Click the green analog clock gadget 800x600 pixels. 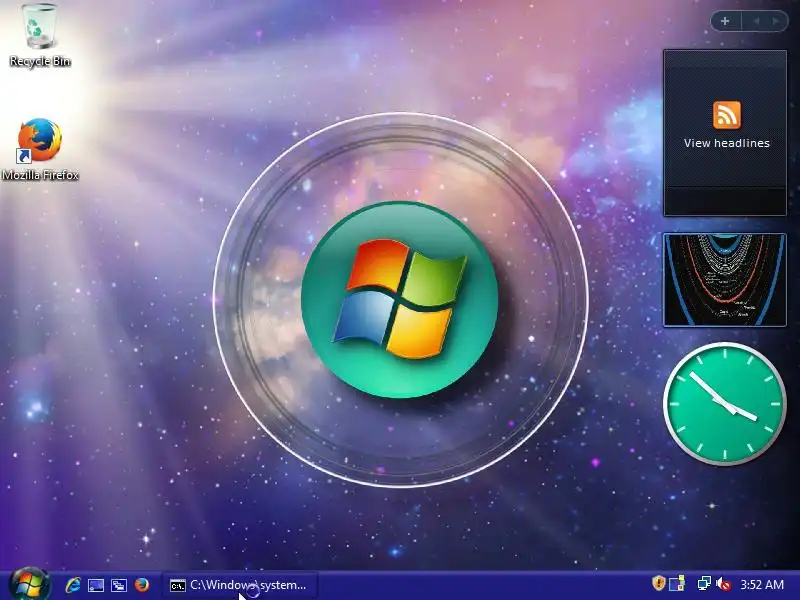click(724, 404)
